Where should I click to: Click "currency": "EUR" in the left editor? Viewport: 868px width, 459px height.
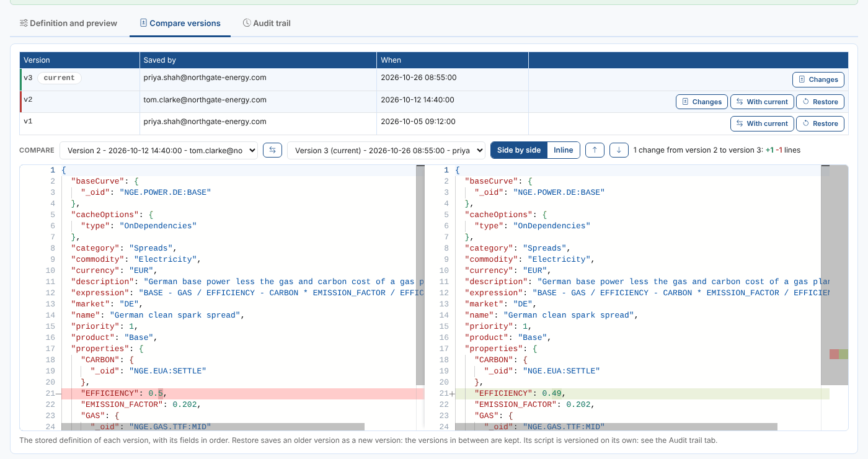(114, 270)
